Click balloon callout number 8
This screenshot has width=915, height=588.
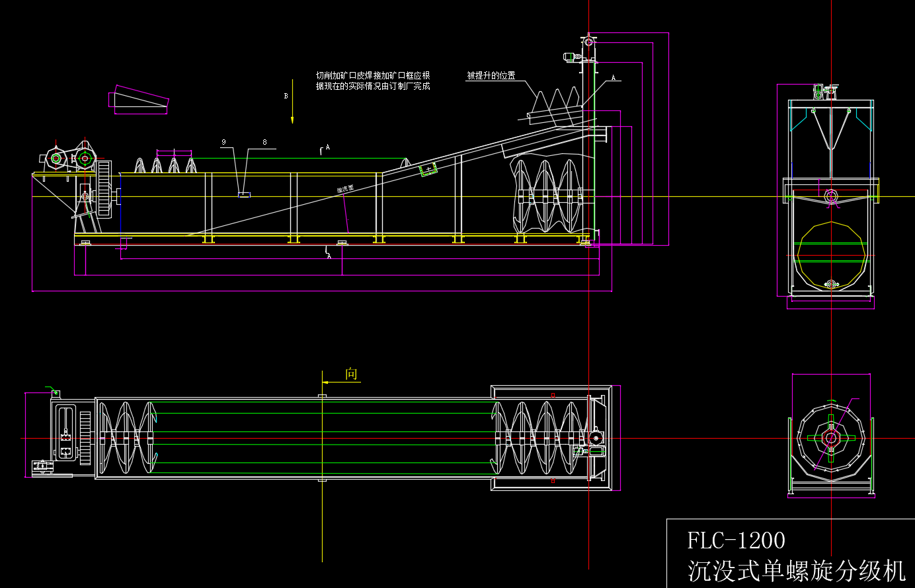click(264, 142)
